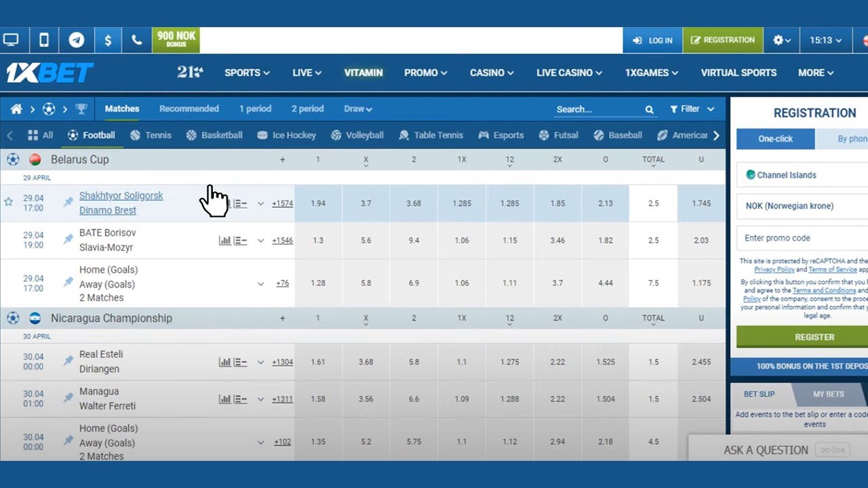Go to home via house breadcrumb icon
868x488 pixels.
(x=16, y=109)
